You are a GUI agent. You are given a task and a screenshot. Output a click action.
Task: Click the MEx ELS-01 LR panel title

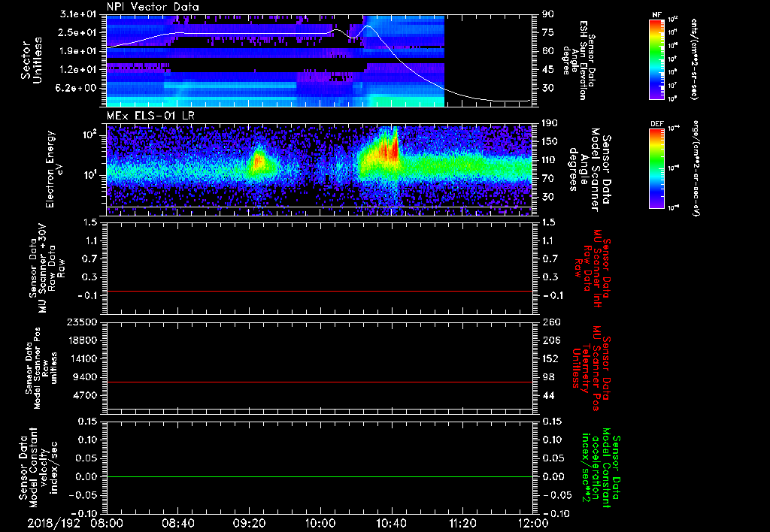(x=150, y=116)
